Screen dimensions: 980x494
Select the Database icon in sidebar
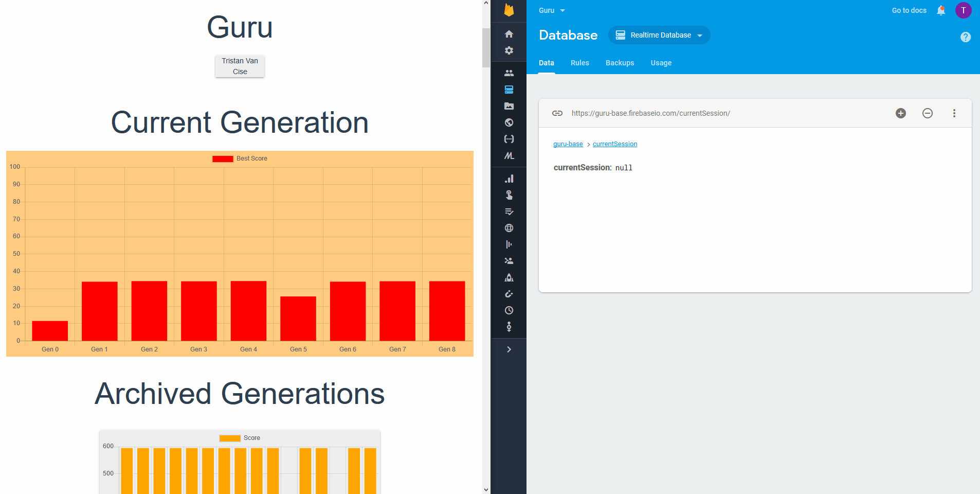(x=509, y=90)
